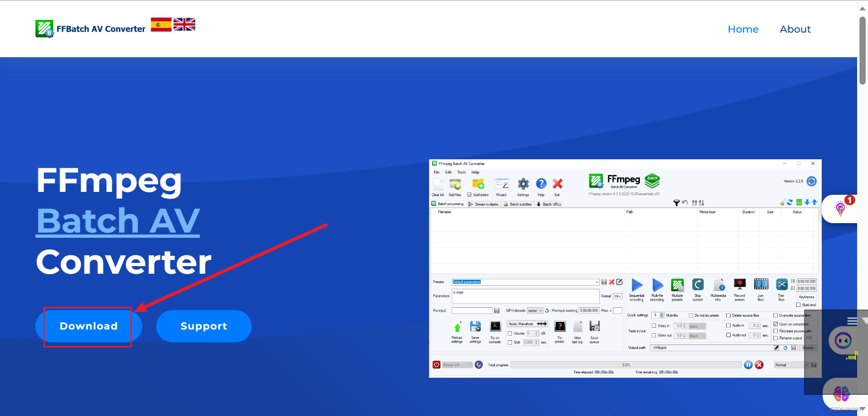This screenshot has height=416, width=868.
Task: Enable the Do not try preset checkbox
Action: coord(691,315)
